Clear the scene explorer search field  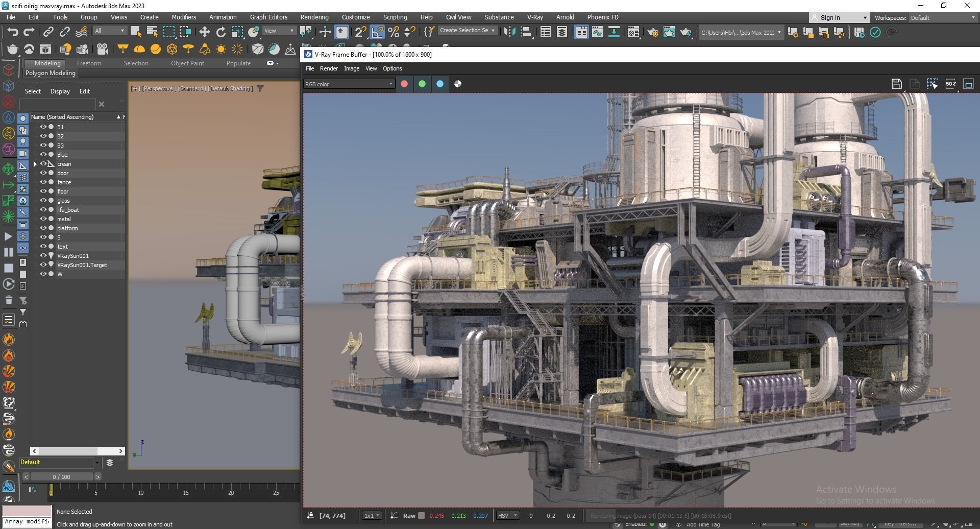[102, 104]
